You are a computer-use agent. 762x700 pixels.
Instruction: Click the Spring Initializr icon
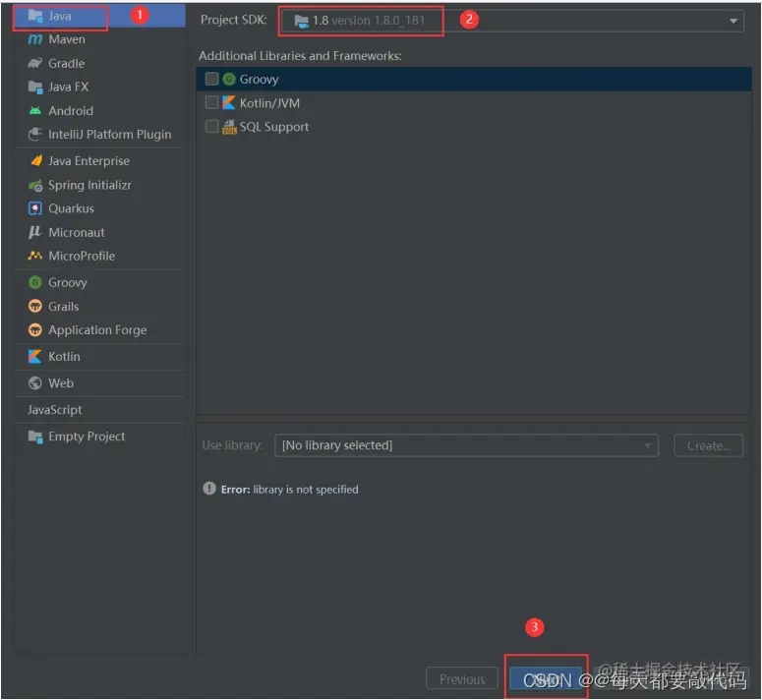(x=35, y=185)
